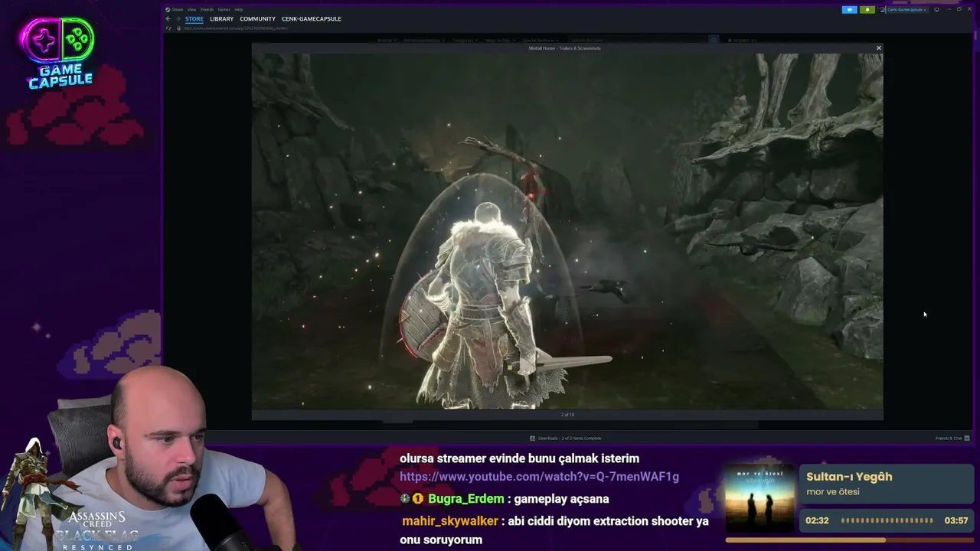Switch to the STORE tab
The image size is (980, 551).
(194, 18)
